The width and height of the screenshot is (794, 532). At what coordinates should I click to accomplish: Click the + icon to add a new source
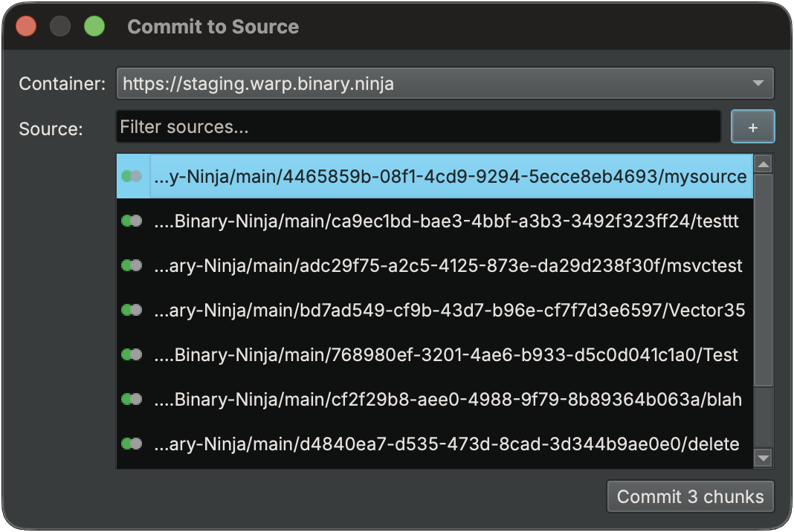(752, 126)
